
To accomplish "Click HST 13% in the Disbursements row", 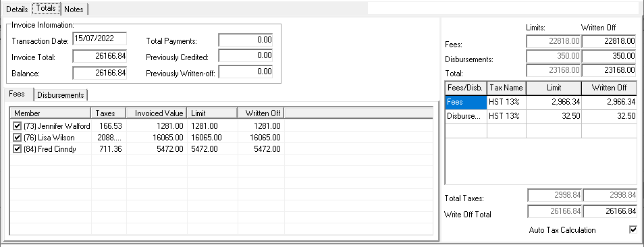I will 506,116.
